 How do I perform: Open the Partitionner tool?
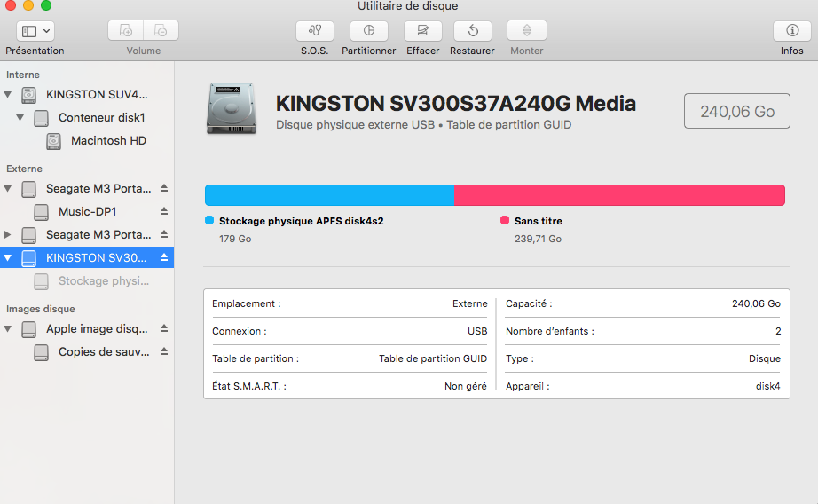(369, 31)
